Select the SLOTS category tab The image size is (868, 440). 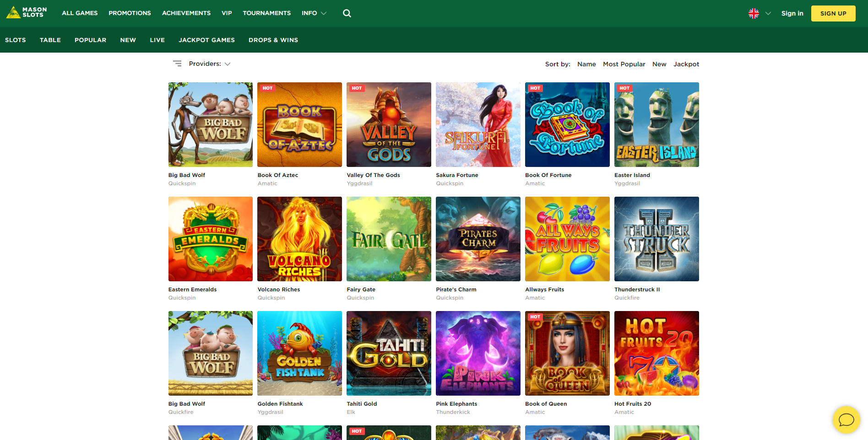(x=16, y=40)
